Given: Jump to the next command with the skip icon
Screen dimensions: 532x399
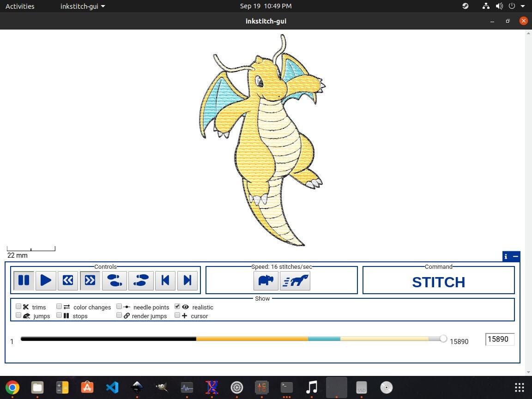Looking at the screenshot, I should (x=187, y=280).
